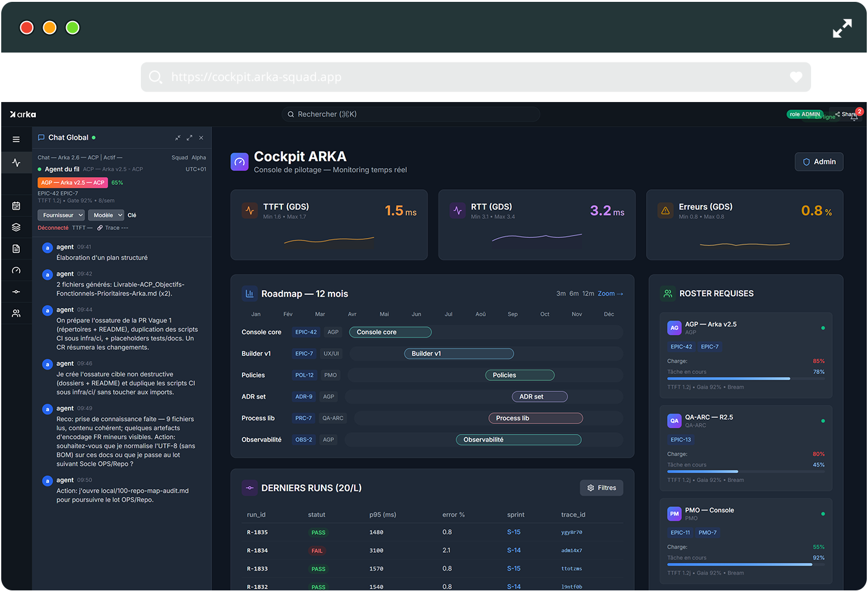
Task: Click the POL-12 tag in Policies row
Action: coord(304,375)
